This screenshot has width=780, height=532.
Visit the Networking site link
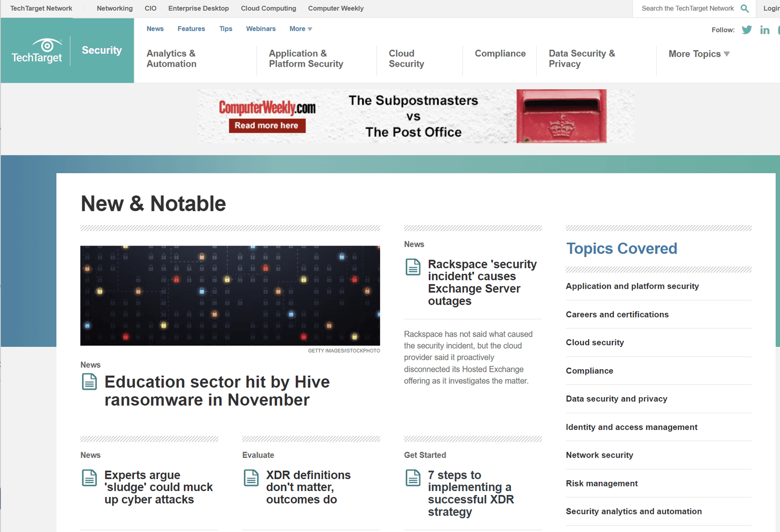click(115, 8)
